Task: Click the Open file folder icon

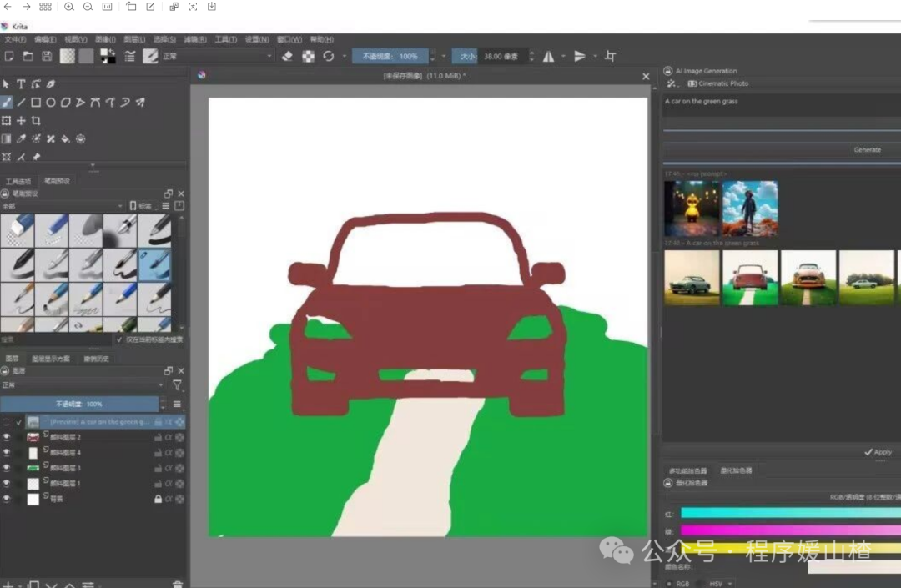Action: click(x=28, y=56)
